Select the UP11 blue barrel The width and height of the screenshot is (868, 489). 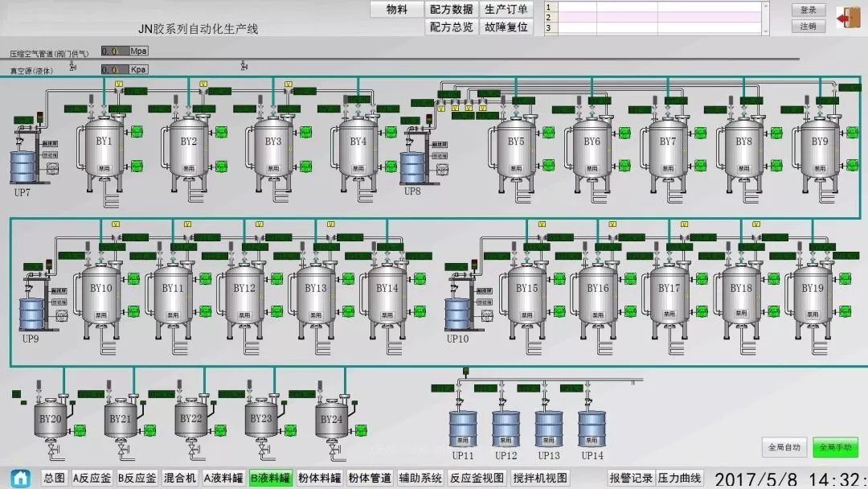[463, 429]
